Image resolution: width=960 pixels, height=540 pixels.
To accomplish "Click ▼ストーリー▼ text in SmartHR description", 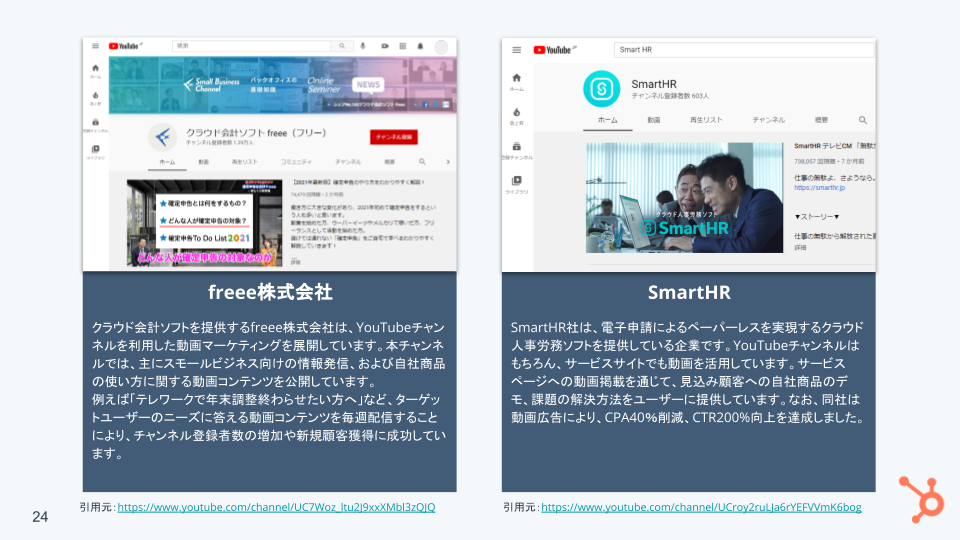I will click(x=817, y=217).
